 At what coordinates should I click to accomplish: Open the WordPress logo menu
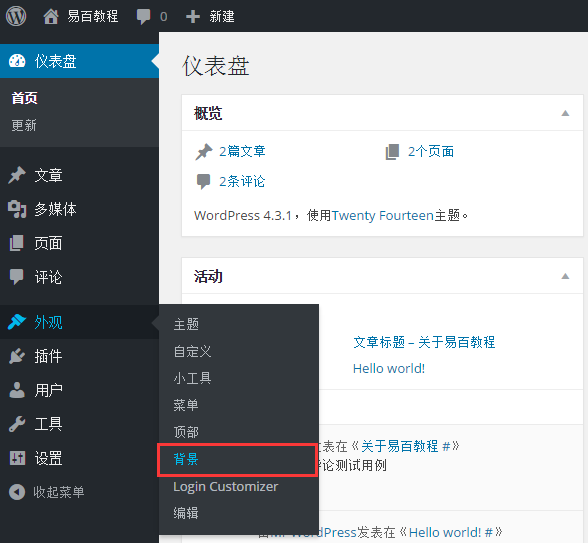16,16
